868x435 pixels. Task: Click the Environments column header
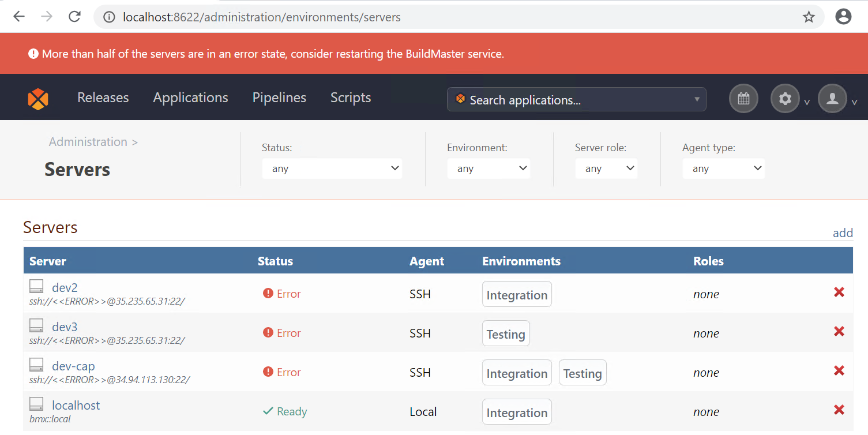point(521,261)
